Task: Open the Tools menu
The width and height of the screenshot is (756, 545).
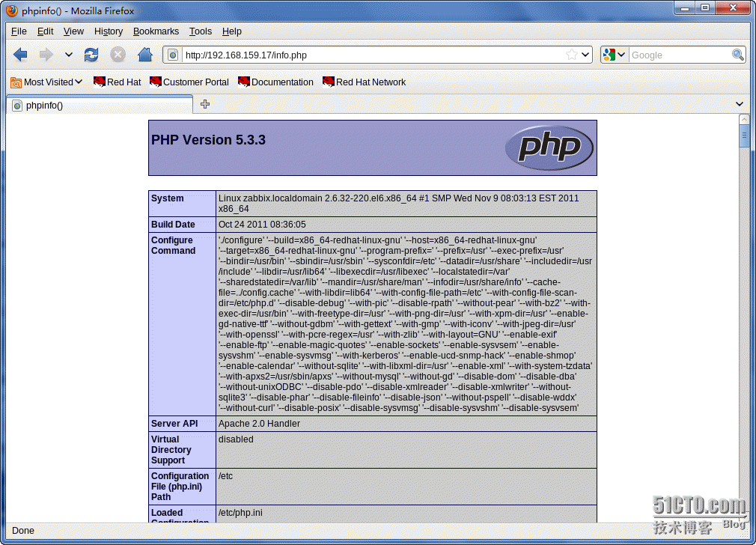Action: click(200, 31)
